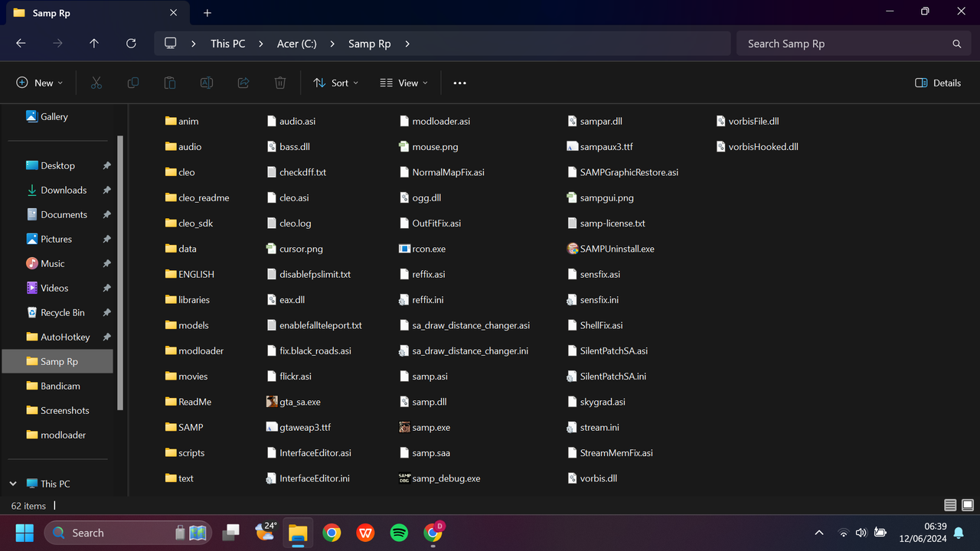The image size is (980, 551).
Task: Open WPS Office from taskbar
Action: tap(365, 533)
